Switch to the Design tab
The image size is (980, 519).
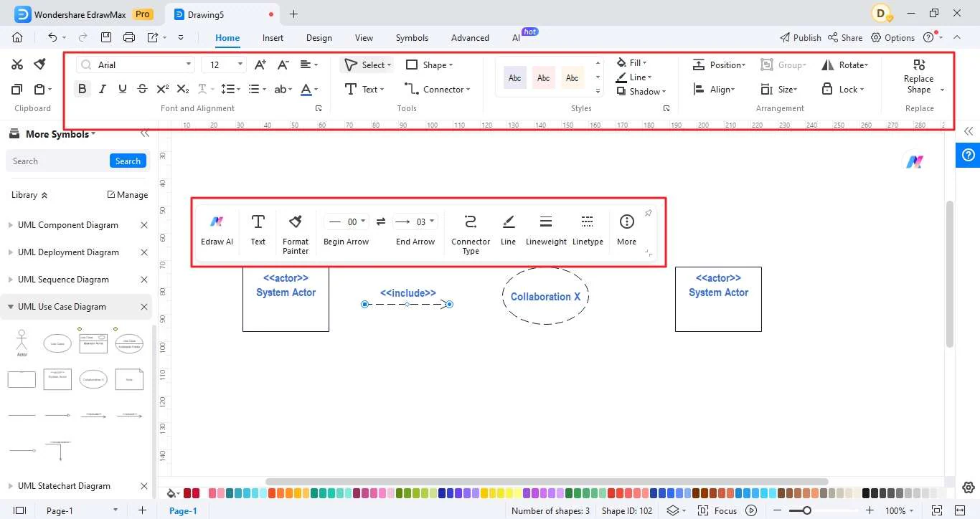319,38
